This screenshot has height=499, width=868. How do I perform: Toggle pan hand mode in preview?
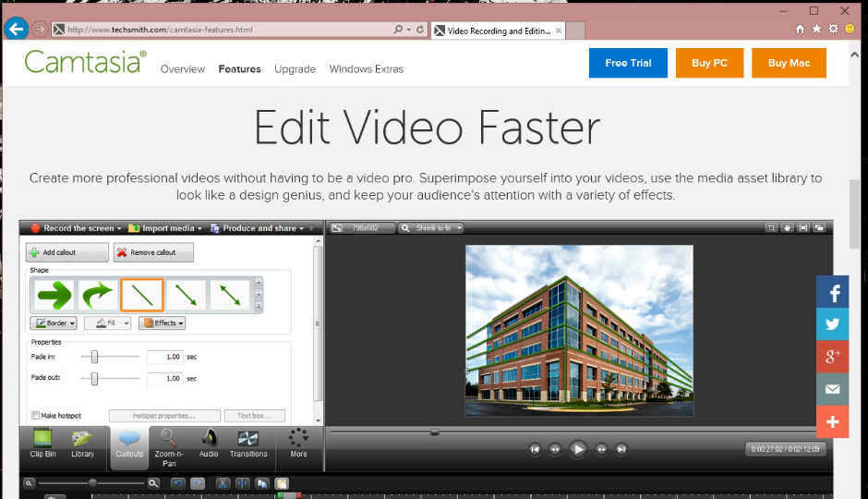[x=787, y=227]
